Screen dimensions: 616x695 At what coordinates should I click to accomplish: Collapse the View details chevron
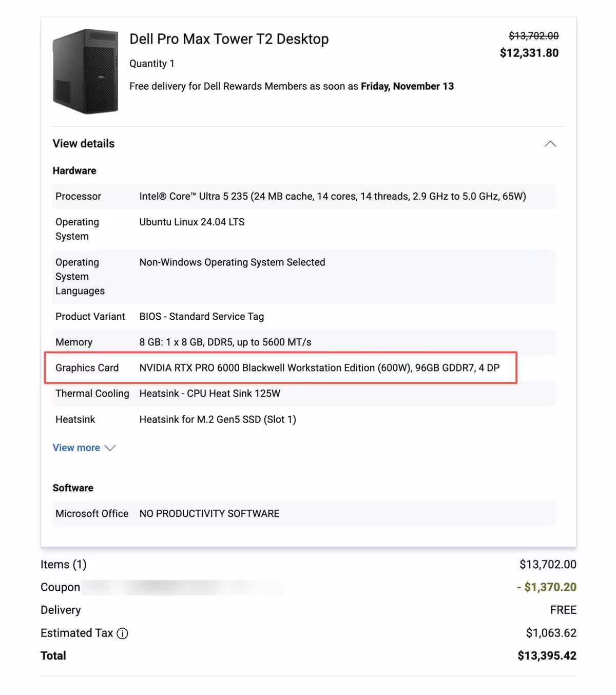(550, 144)
